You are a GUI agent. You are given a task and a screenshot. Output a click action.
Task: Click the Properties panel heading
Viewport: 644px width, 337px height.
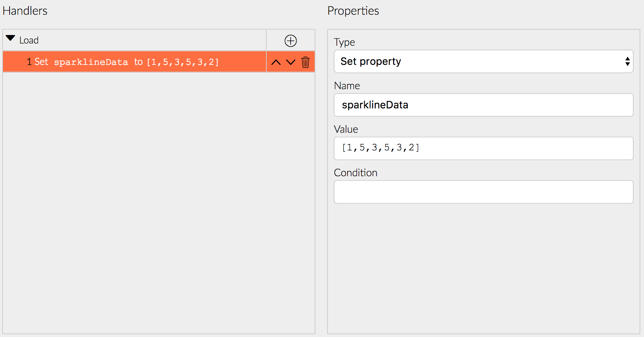[353, 11]
